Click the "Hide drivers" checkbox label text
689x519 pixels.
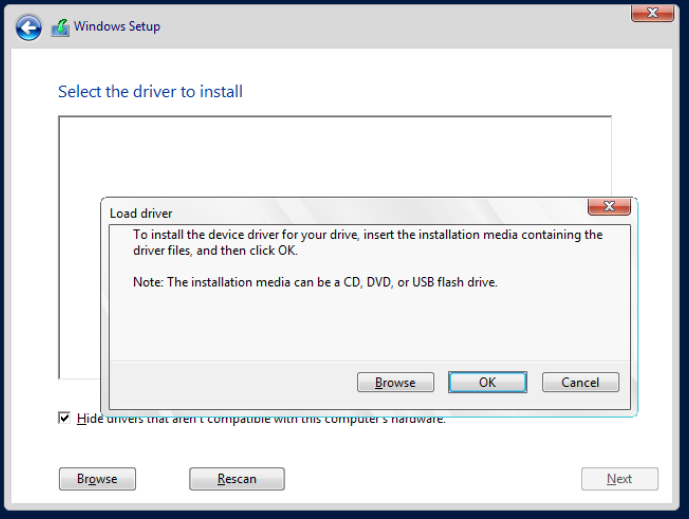coord(260,419)
